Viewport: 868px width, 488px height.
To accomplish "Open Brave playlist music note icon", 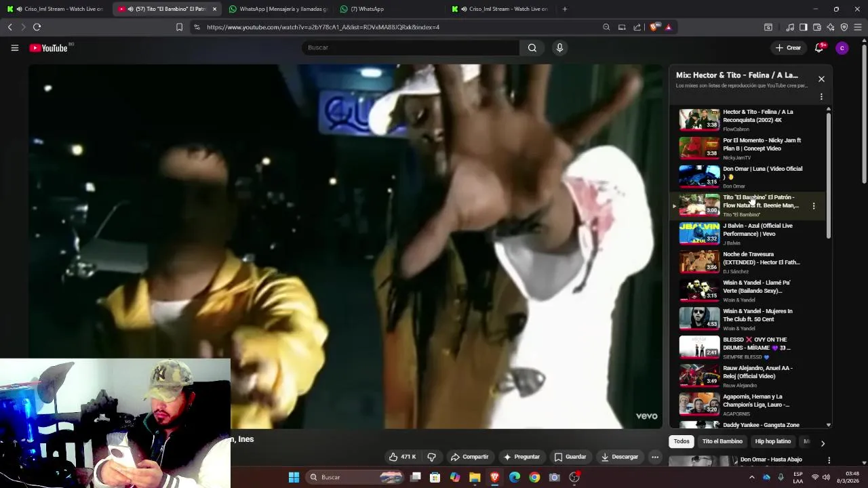I will (790, 27).
